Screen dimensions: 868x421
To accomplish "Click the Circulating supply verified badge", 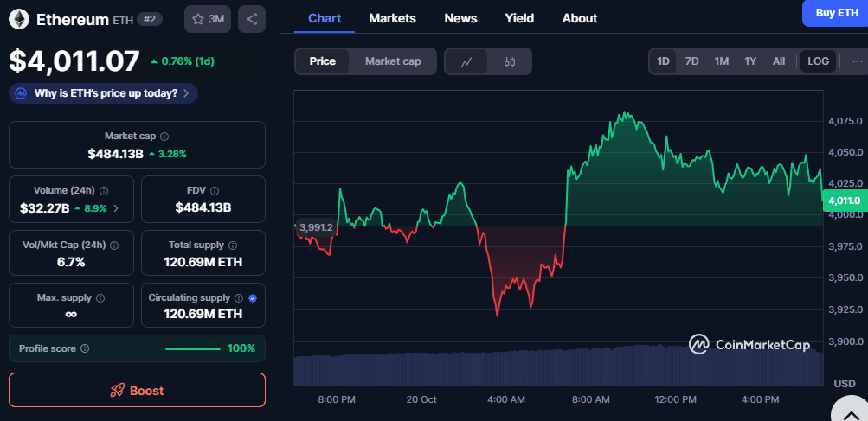I will coord(253,297).
